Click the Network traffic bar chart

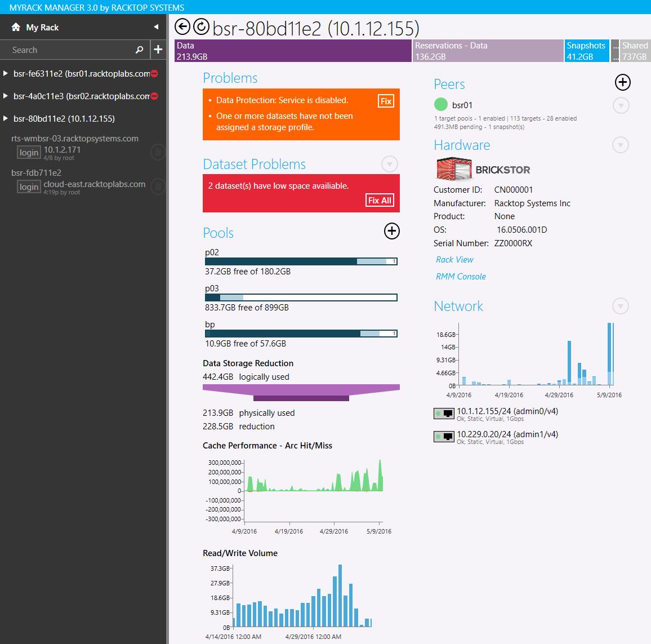point(529,360)
